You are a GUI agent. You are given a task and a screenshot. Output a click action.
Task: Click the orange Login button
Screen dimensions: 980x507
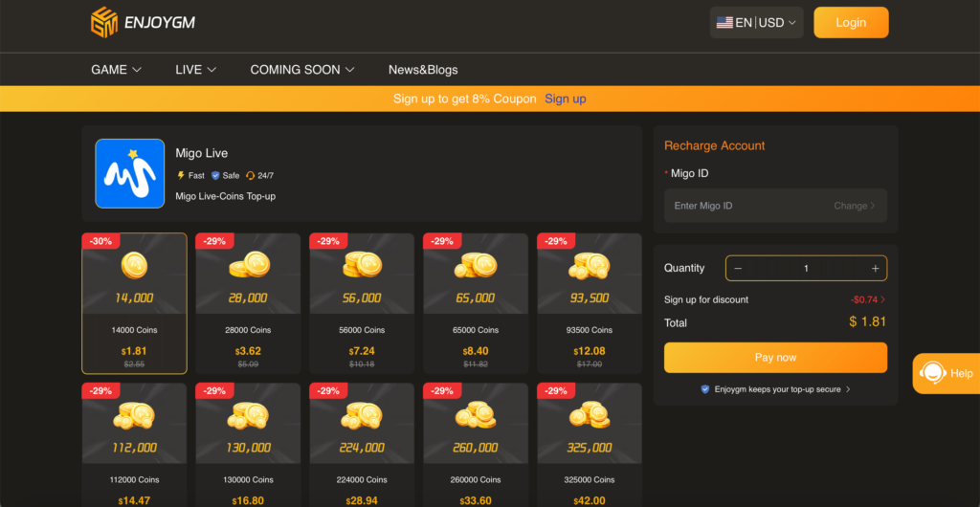tap(850, 23)
